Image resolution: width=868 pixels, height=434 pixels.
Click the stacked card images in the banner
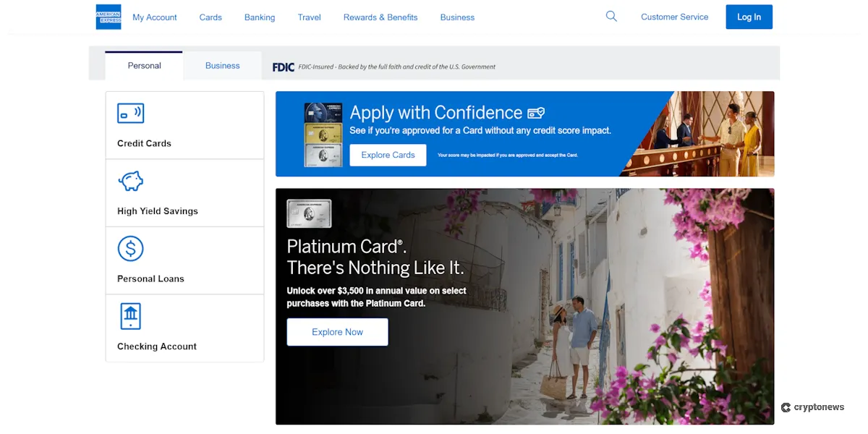[x=323, y=134]
